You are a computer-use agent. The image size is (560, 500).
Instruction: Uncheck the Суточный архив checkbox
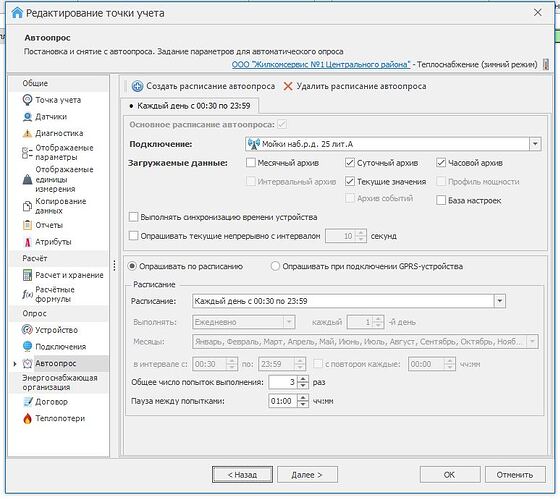click(350, 163)
